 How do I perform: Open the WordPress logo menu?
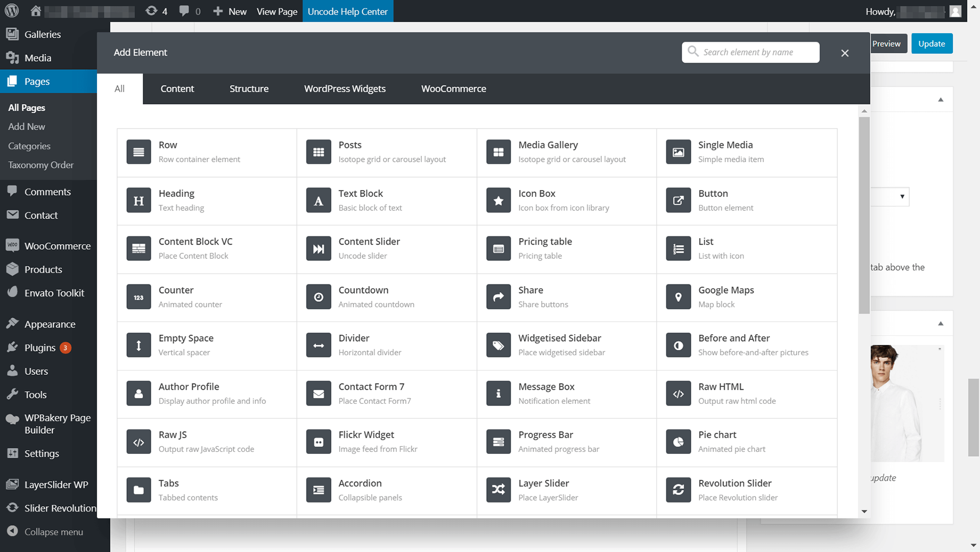[x=11, y=11]
